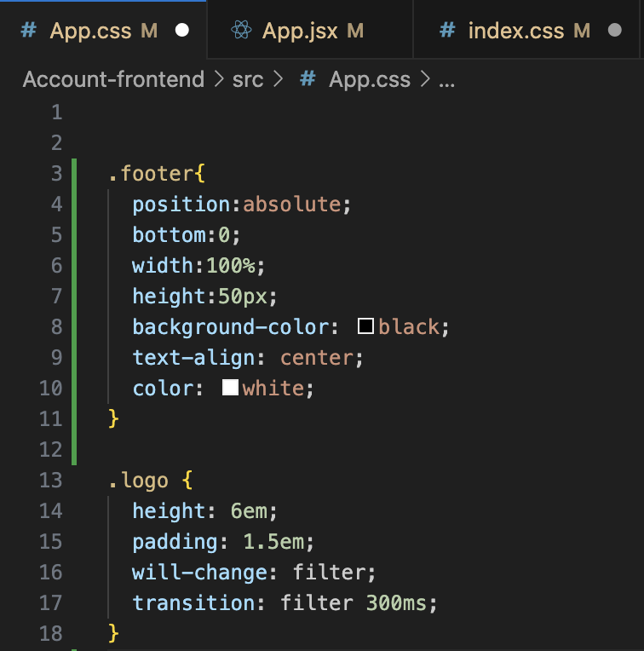Image resolution: width=644 pixels, height=651 pixels.
Task: Click the unsaved dot on App.css tab
Action: tap(181, 32)
